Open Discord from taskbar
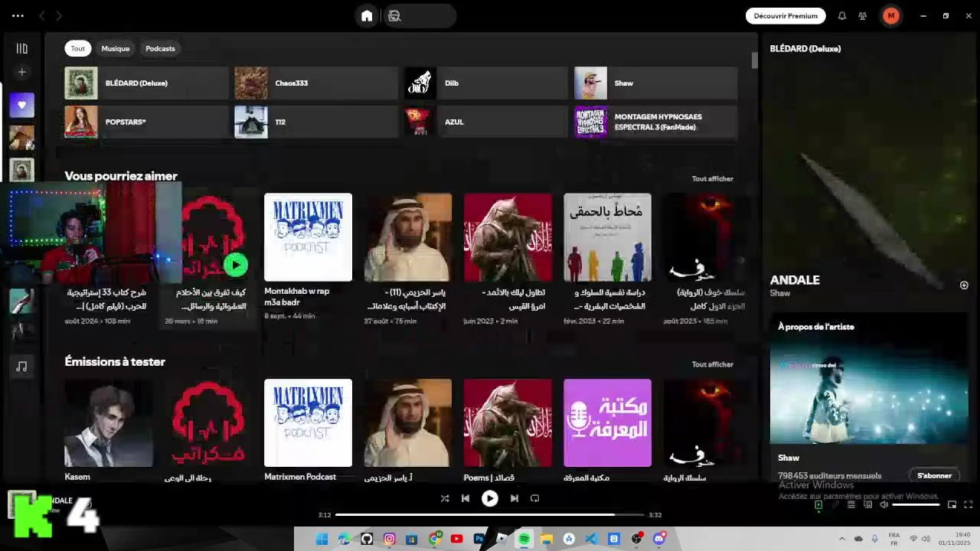980x551 pixels. pyautogui.click(x=659, y=540)
